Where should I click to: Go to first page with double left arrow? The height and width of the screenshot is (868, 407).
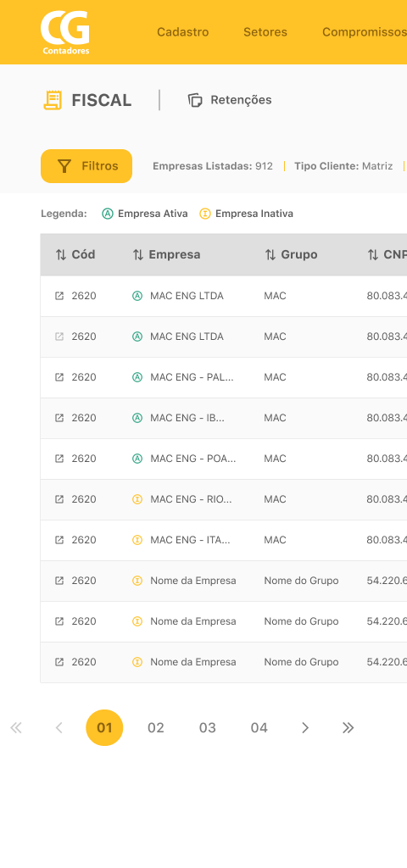(x=16, y=728)
